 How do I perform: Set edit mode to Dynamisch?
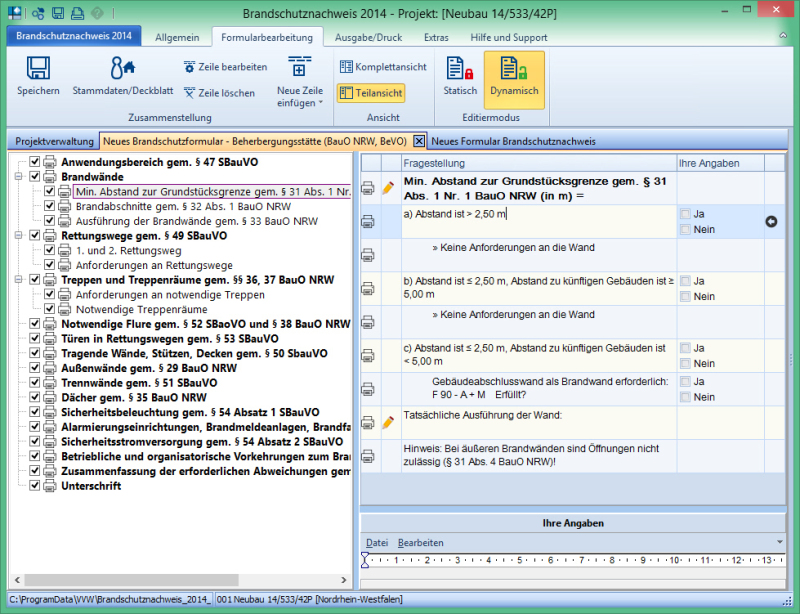tap(514, 79)
